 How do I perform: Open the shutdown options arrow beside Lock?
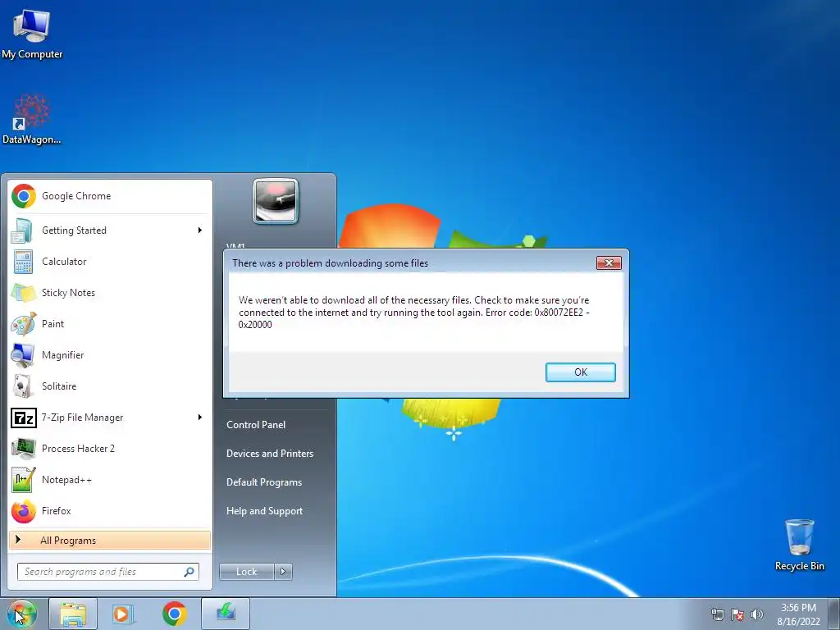283,572
